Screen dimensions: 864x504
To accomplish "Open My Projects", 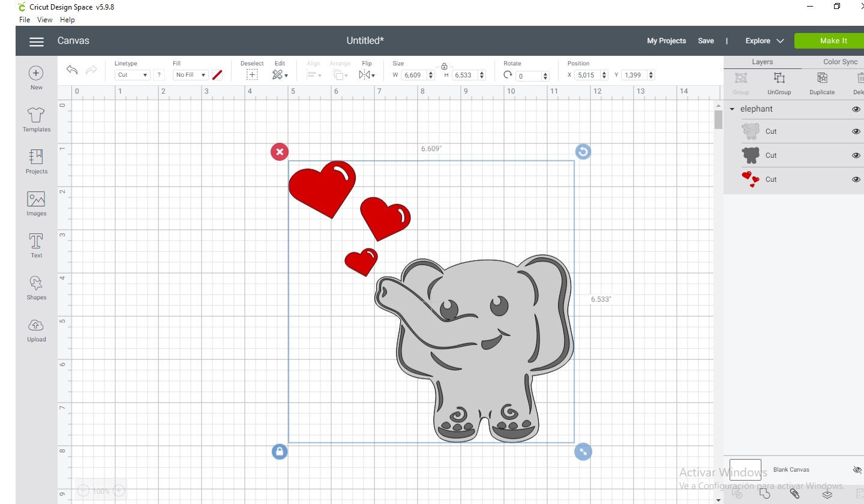I will 666,40.
